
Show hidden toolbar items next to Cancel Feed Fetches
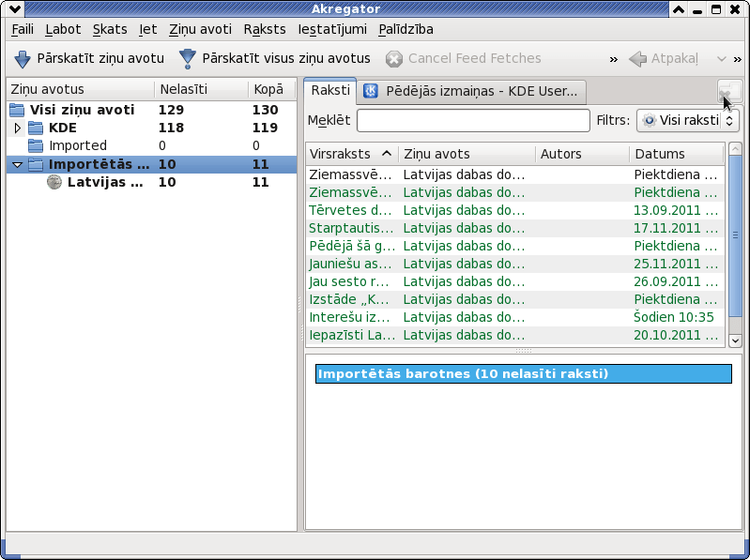[614, 60]
